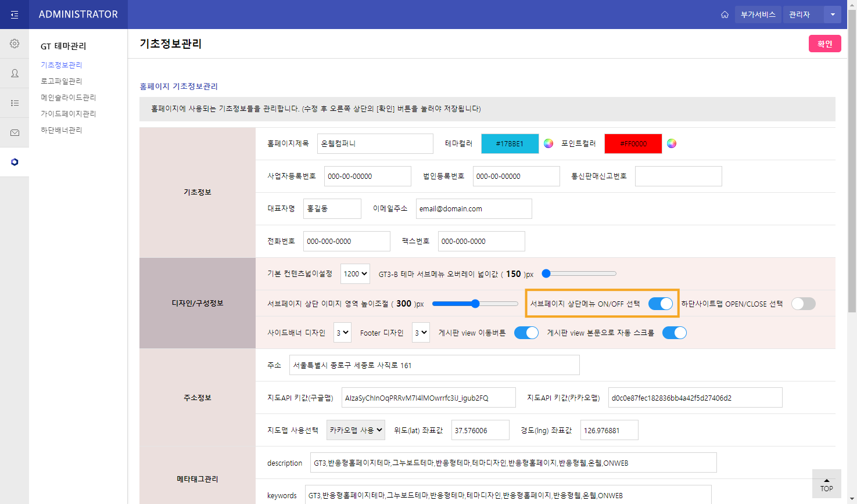Toggle 서브페이지 상단메뉴 ON/OFF switch
Screen dimensions: 857x504
coord(661,304)
